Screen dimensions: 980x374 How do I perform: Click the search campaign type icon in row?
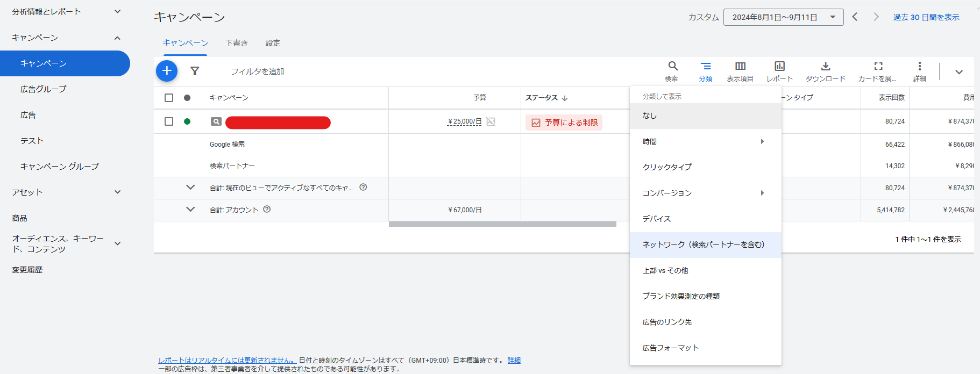coord(216,122)
